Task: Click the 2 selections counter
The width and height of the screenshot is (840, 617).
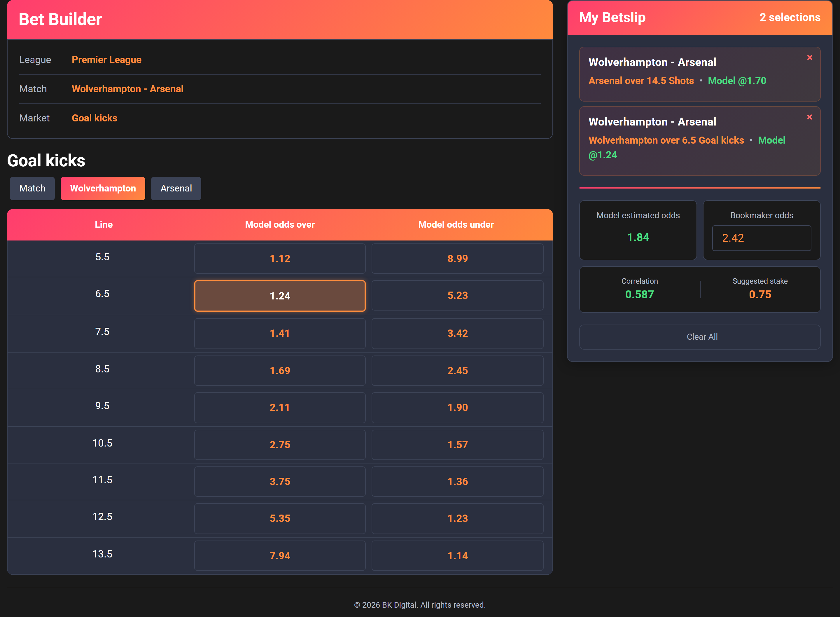Action: (x=790, y=17)
